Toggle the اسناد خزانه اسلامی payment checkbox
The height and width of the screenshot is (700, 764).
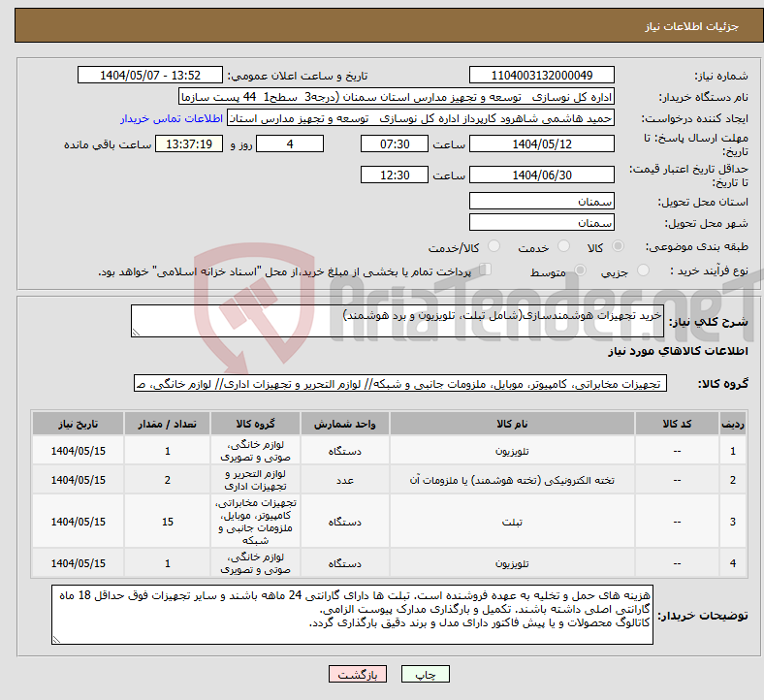(x=486, y=270)
